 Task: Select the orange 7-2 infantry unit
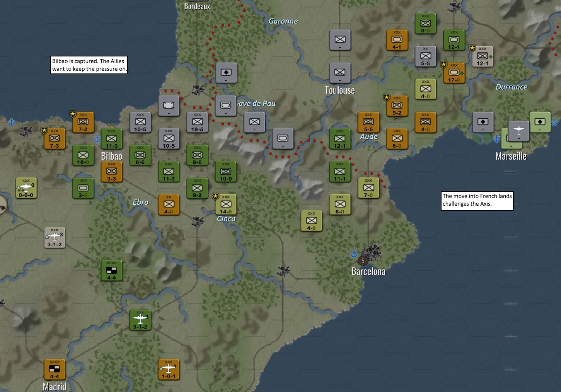[83, 122]
